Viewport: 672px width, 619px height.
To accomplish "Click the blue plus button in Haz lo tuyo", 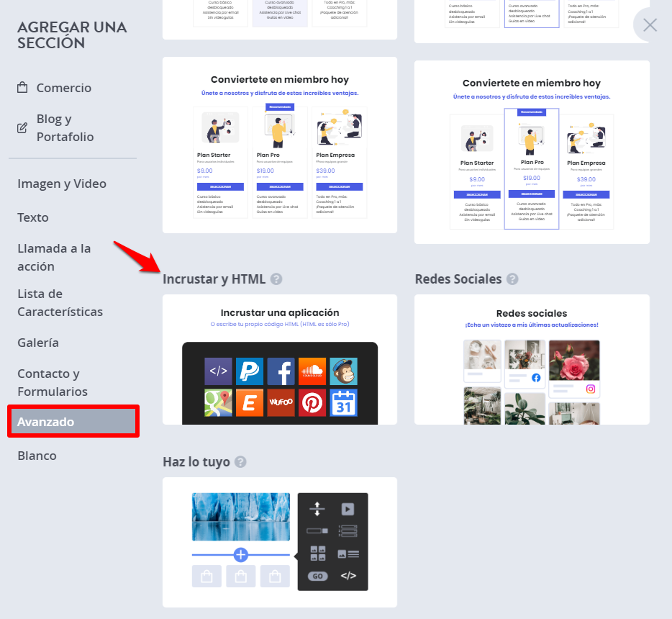I will point(241,555).
